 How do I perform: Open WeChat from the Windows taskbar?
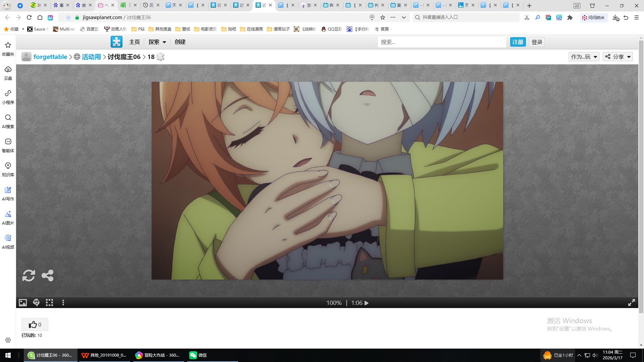pyautogui.click(x=198, y=355)
